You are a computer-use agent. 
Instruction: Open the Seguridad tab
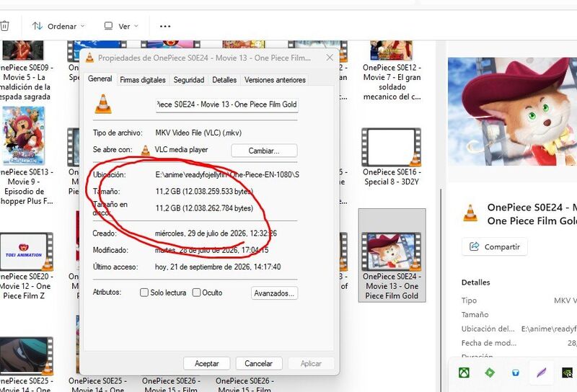coord(189,80)
